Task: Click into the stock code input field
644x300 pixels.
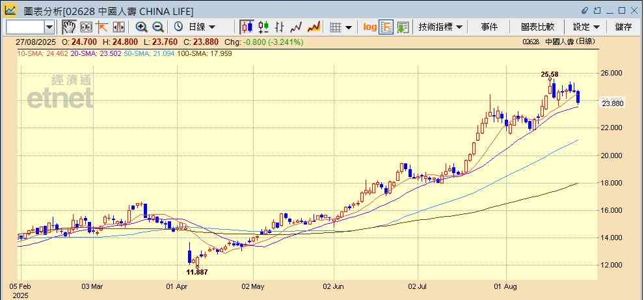Action: [25, 27]
